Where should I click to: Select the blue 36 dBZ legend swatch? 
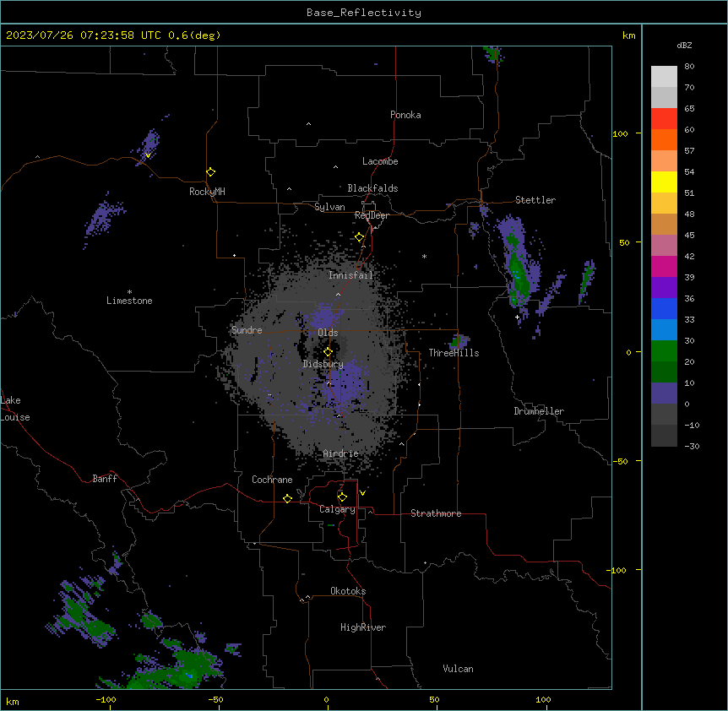coord(664,308)
